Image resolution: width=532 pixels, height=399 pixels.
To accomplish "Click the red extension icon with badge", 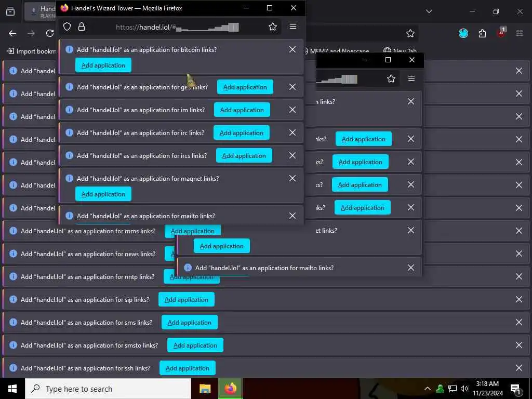I will point(501,33).
